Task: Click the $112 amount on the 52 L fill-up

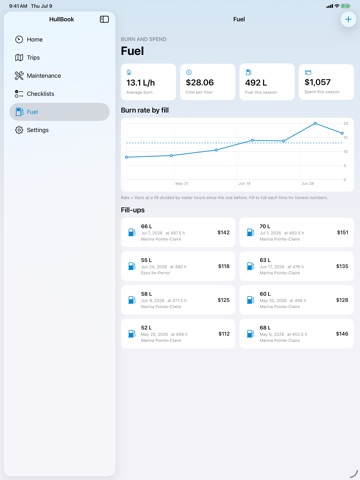Action: point(224,334)
